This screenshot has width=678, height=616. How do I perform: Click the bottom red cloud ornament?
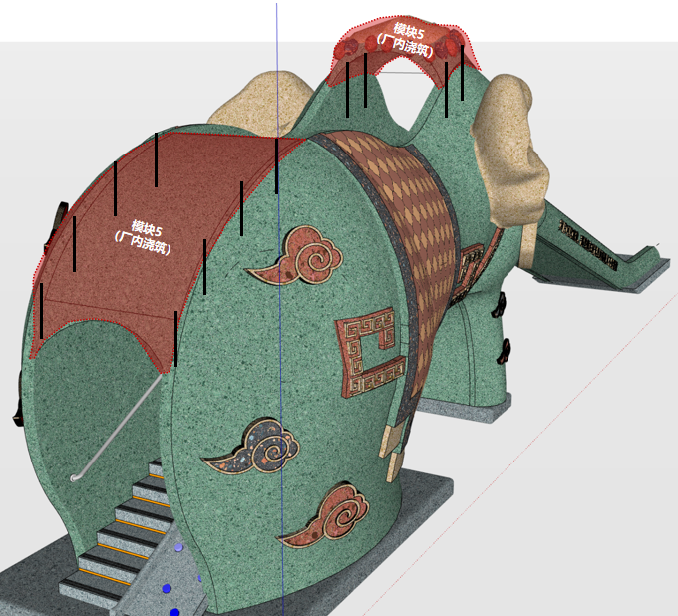pyautogui.click(x=328, y=520)
